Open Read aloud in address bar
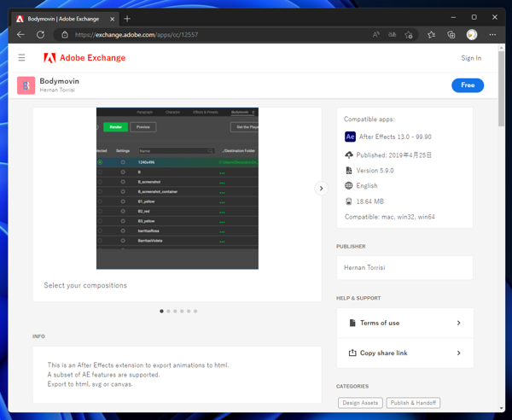This screenshot has height=420, width=512. tap(376, 35)
